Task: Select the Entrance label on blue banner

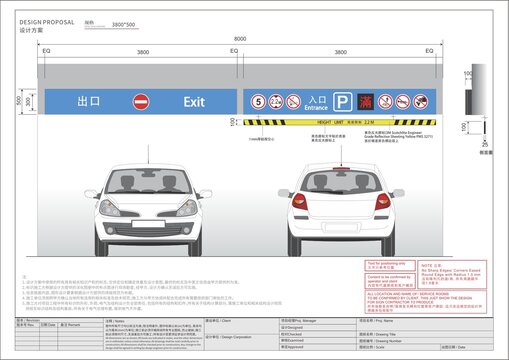Action: click(316, 108)
